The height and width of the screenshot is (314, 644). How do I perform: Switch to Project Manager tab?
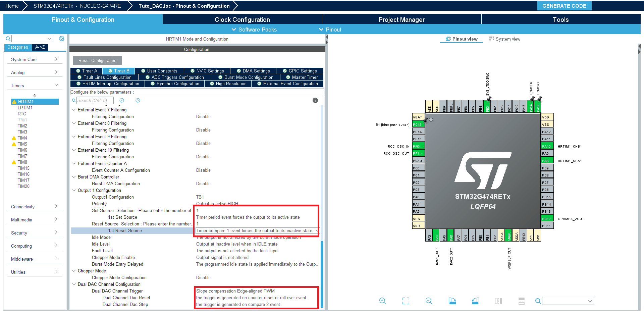tap(401, 19)
